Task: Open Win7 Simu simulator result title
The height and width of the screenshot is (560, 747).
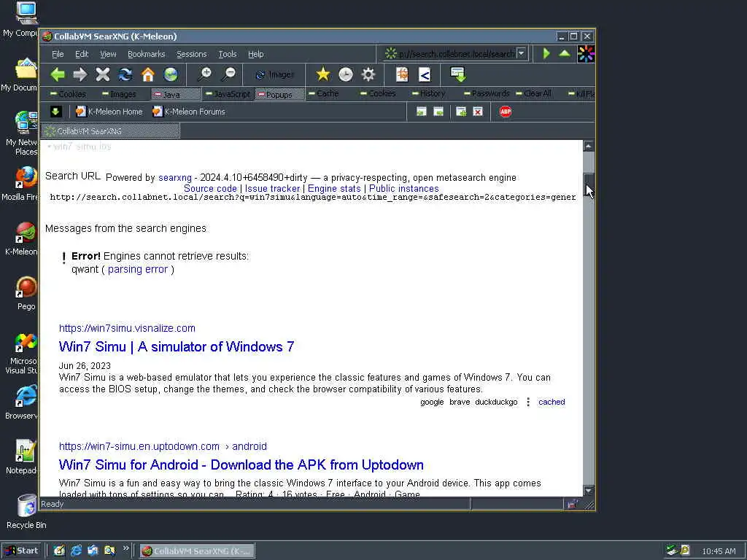Action: [177, 346]
